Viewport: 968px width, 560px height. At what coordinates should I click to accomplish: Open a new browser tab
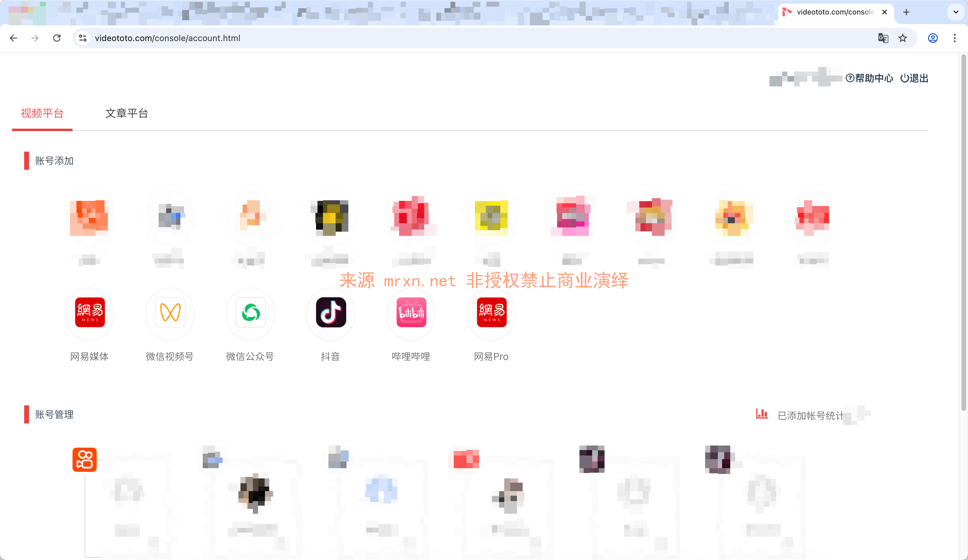906,12
